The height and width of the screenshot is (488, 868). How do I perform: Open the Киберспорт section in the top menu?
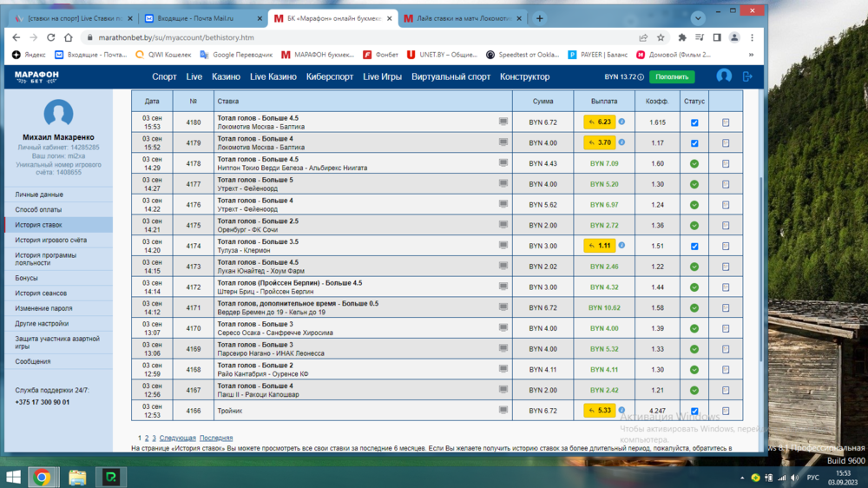330,76
